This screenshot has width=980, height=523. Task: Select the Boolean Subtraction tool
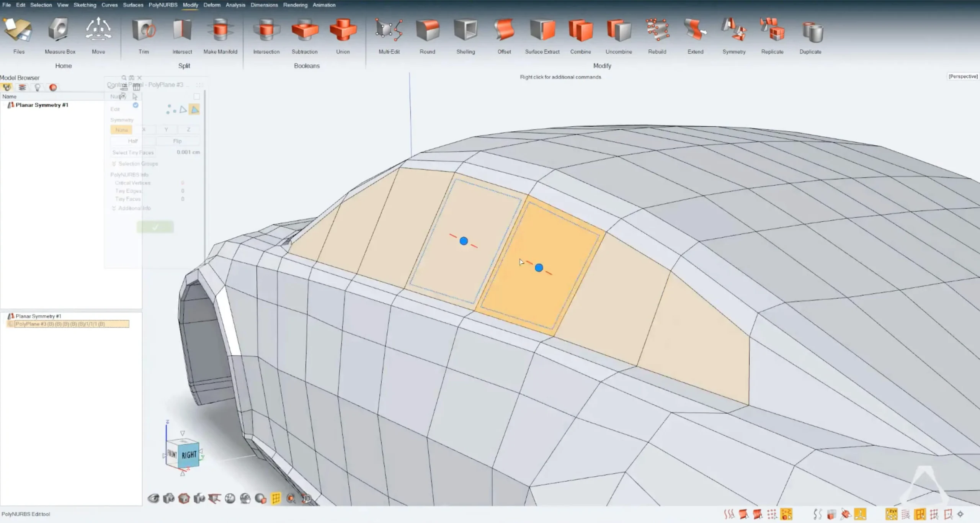pyautogui.click(x=304, y=31)
